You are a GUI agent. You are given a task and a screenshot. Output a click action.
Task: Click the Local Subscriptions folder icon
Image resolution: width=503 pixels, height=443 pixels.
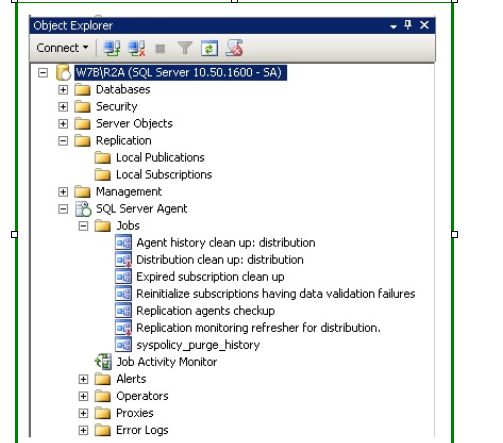103,175
